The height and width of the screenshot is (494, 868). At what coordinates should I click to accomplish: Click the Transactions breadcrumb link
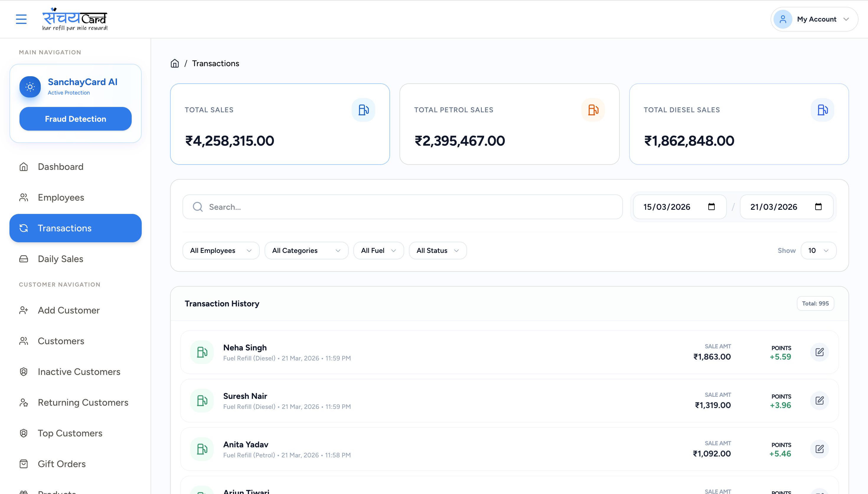click(x=216, y=64)
